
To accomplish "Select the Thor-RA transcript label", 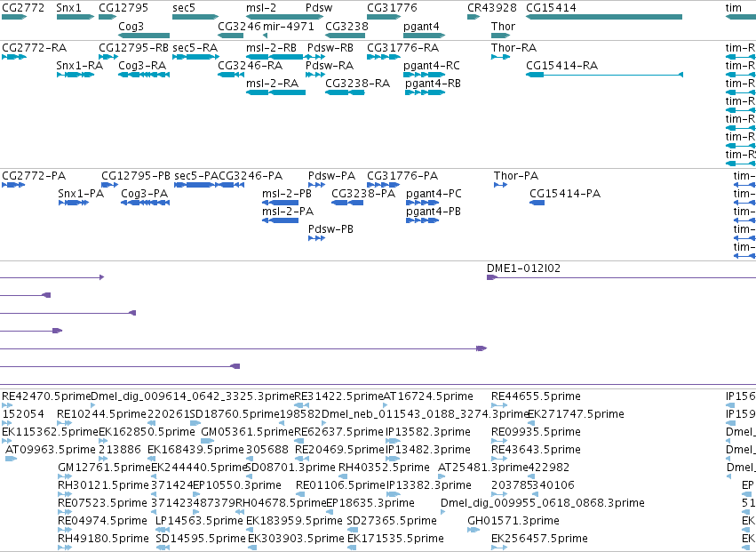I will pos(514,48).
